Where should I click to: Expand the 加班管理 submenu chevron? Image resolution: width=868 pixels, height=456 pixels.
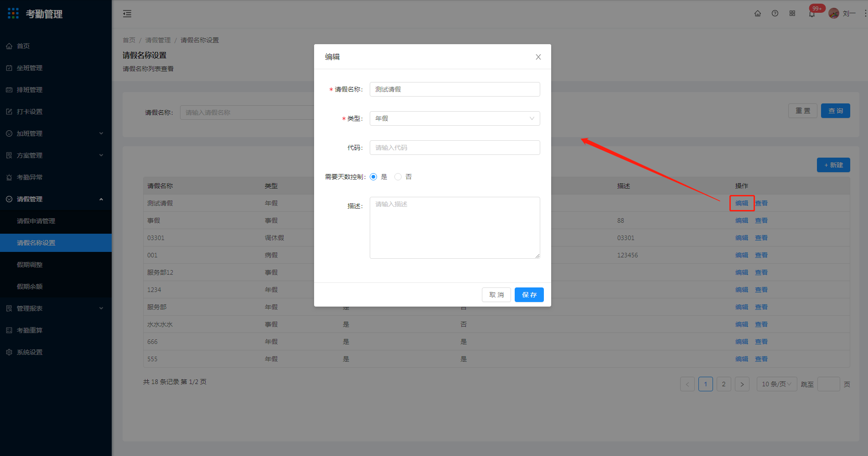tap(101, 133)
